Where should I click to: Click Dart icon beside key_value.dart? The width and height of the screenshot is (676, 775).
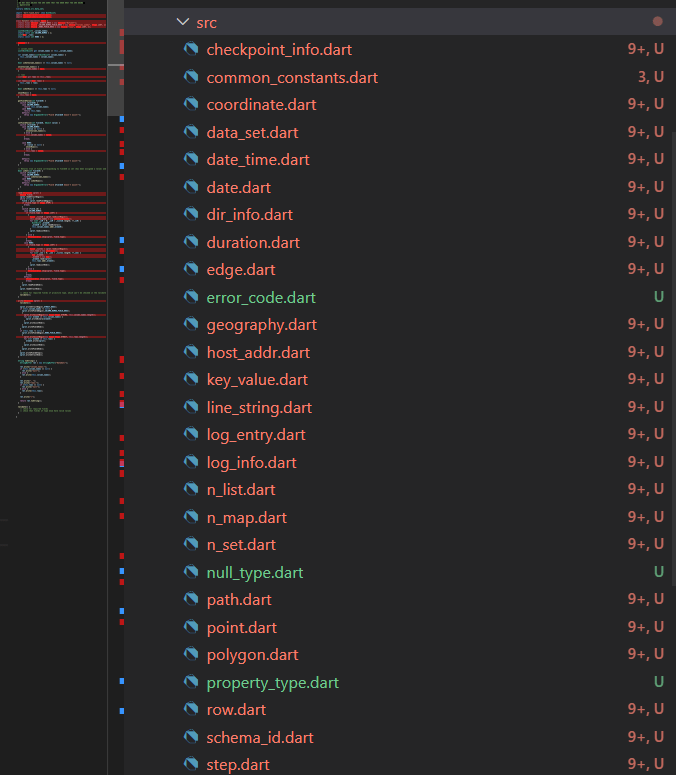tap(191, 379)
